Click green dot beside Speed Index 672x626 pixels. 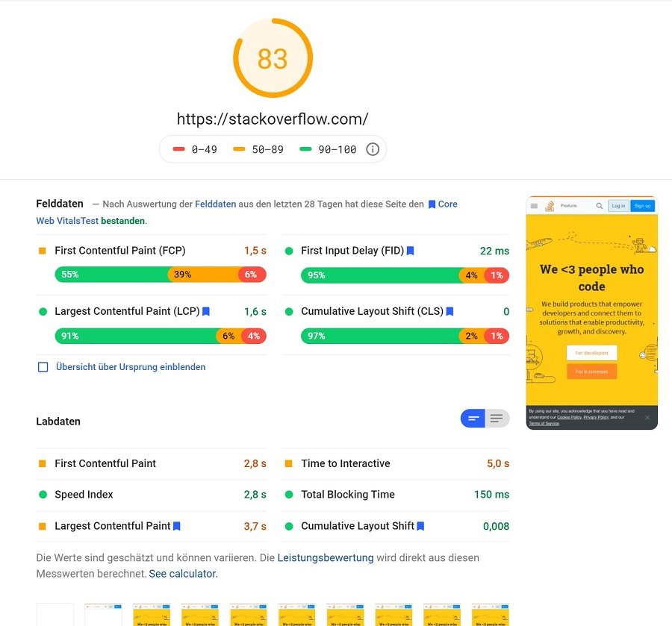(43, 495)
